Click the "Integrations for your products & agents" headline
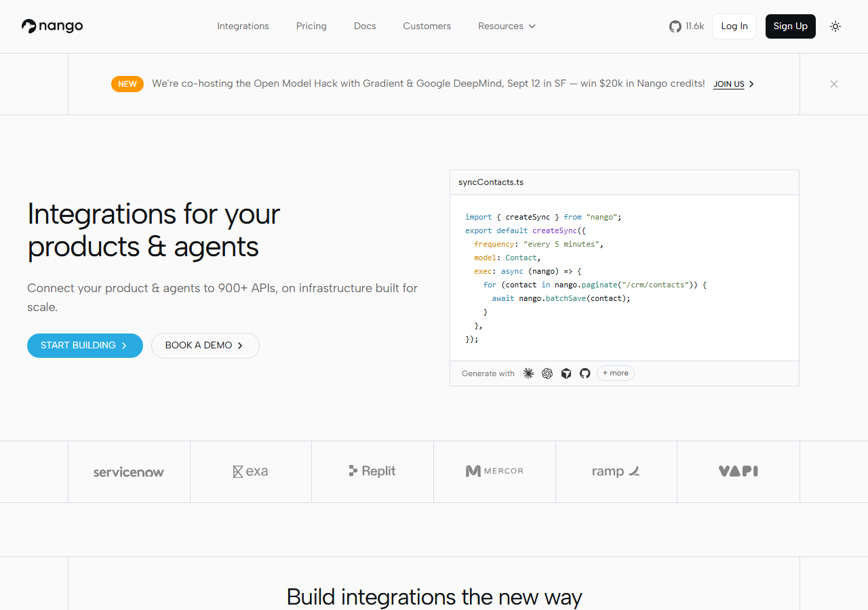 (154, 230)
